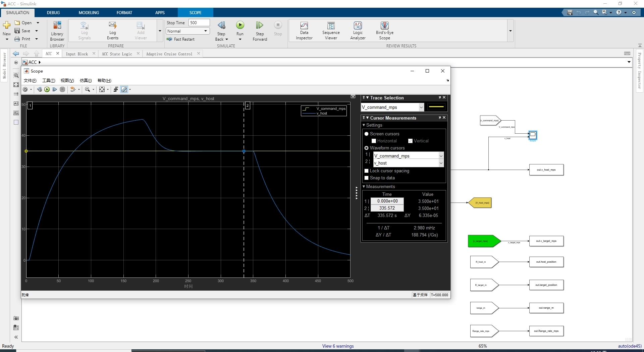The image size is (644, 352).
Task: Open cursor 2 waveform dropdown v_host
Action: [409, 163]
